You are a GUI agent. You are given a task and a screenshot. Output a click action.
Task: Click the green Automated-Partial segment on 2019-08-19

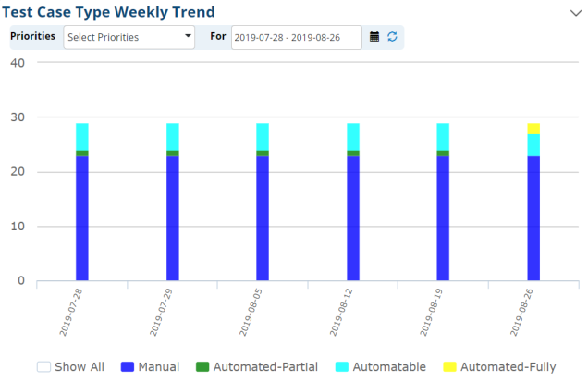(x=443, y=154)
